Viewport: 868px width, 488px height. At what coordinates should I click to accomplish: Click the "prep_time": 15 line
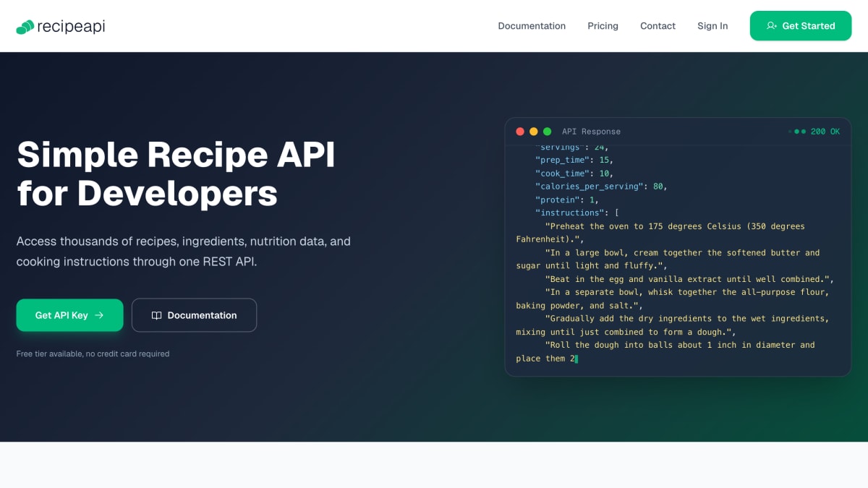point(574,160)
